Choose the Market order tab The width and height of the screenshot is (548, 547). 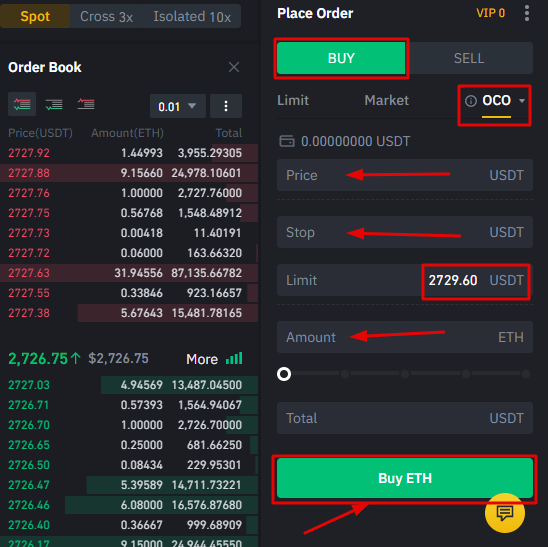pyautogui.click(x=387, y=100)
